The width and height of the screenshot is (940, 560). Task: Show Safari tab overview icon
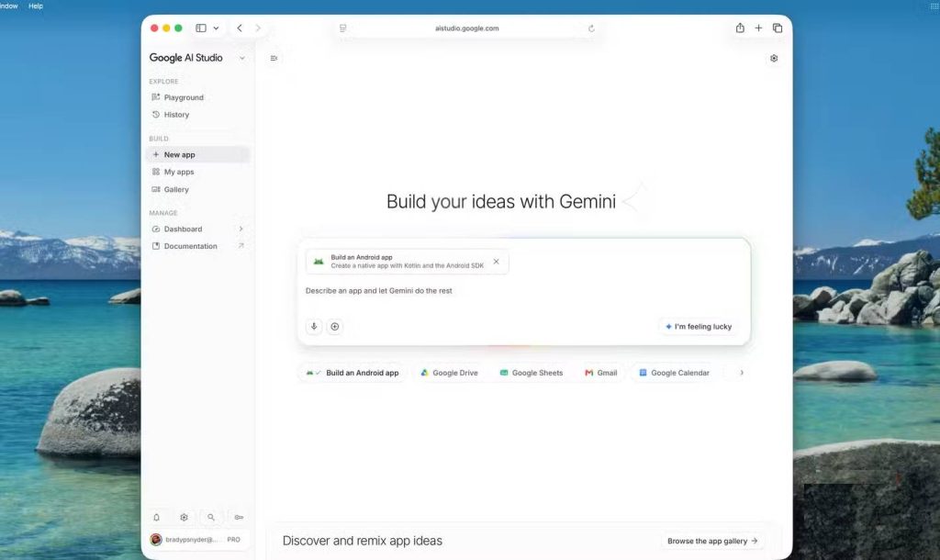click(778, 28)
